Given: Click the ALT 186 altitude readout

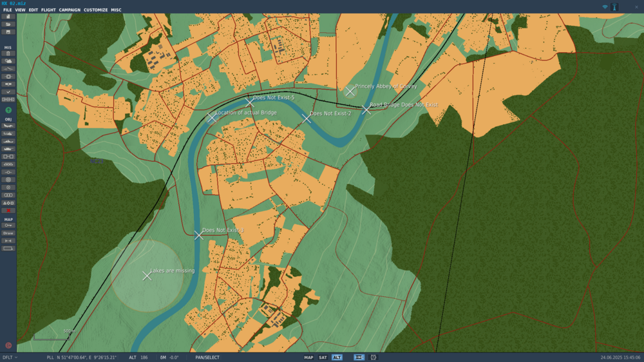Looking at the screenshot, I should point(138,357).
